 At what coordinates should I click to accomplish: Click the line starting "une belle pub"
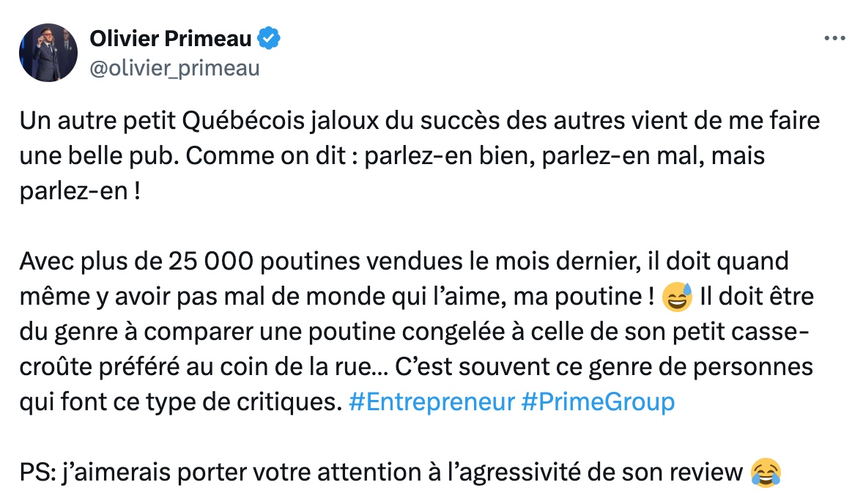click(392, 156)
